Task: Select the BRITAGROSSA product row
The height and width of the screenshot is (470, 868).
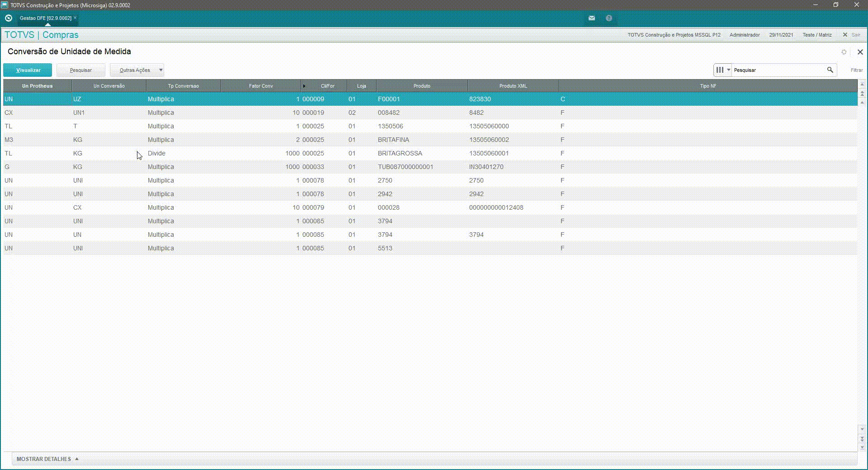Action: point(430,153)
